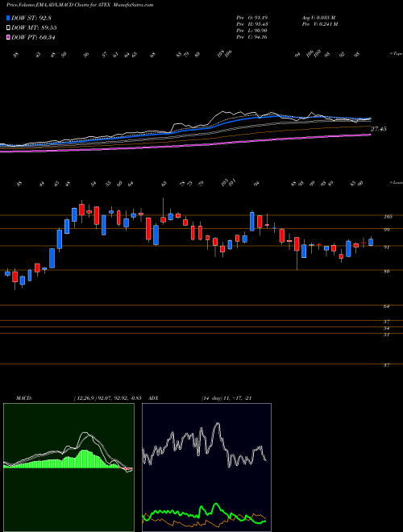Click the 105 price level label
This screenshot has height=532, width=403.
click(x=388, y=217)
